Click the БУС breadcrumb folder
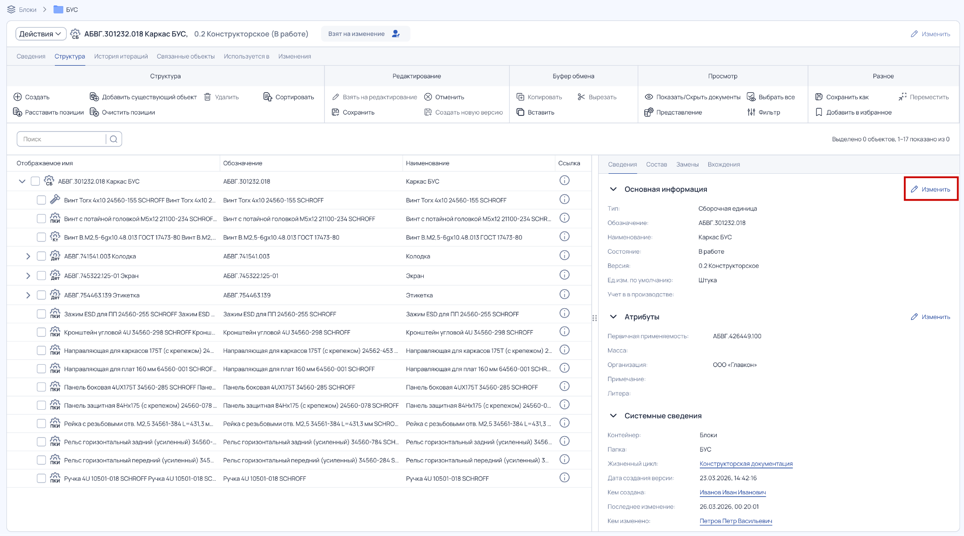This screenshot has height=536, width=964. coord(66,9)
